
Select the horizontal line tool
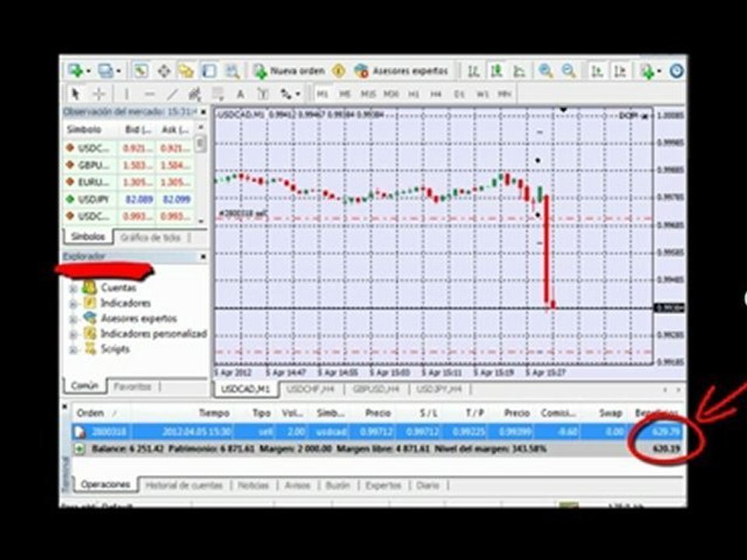[149, 94]
